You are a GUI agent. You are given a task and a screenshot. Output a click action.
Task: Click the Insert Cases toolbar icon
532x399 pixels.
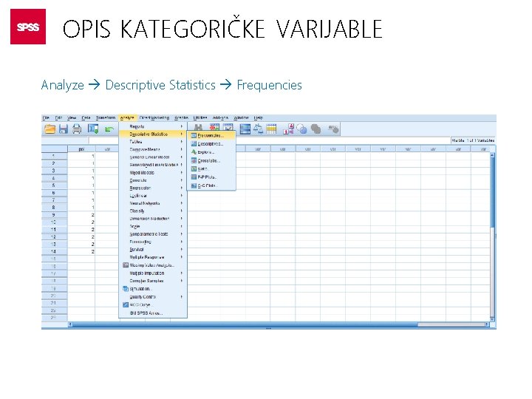coord(214,128)
